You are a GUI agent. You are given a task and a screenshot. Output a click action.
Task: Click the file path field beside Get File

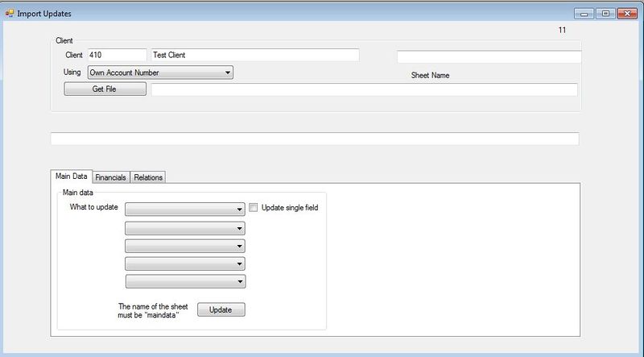coord(365,89)
